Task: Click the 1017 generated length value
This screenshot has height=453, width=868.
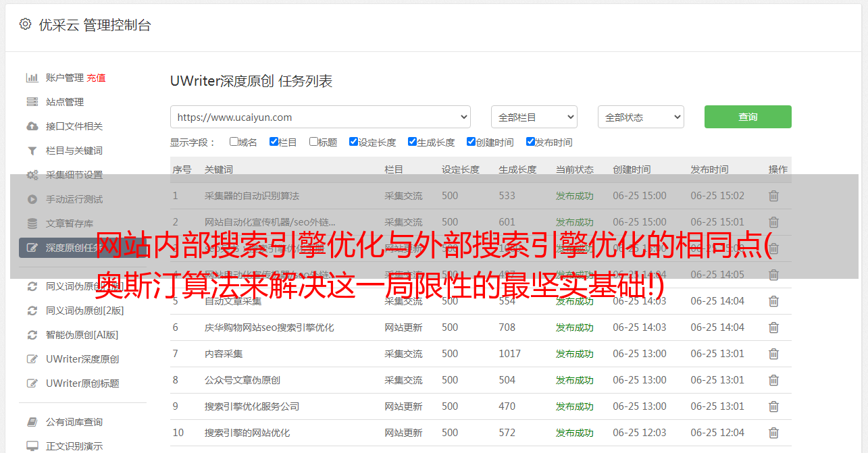Action: click(510, 354)
